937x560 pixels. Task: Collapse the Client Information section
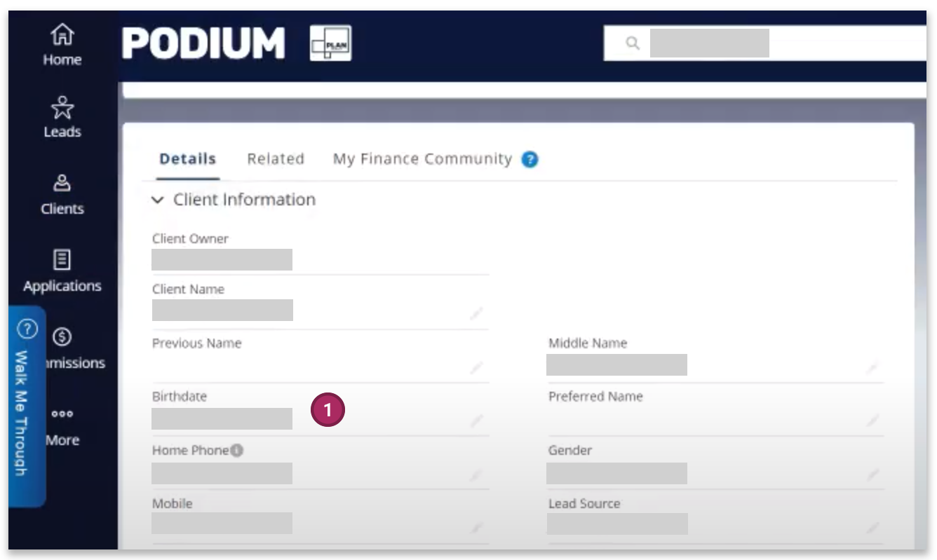click(157, 200)
